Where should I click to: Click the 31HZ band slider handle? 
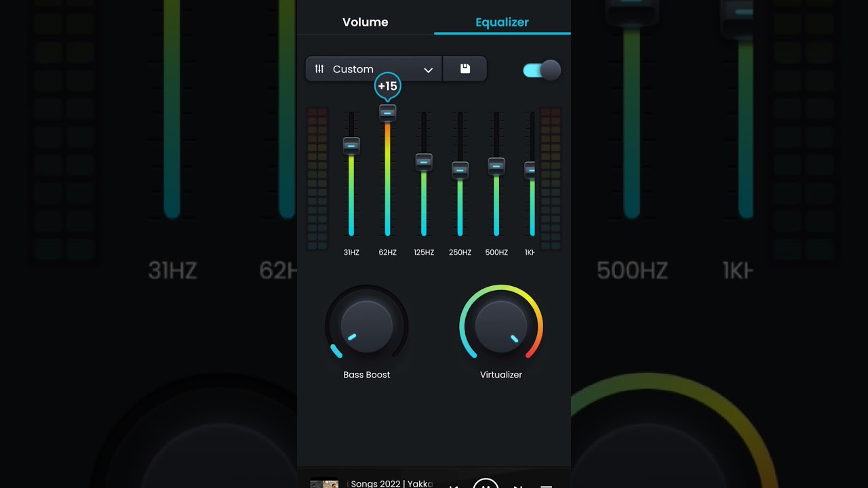coord(351,145)
